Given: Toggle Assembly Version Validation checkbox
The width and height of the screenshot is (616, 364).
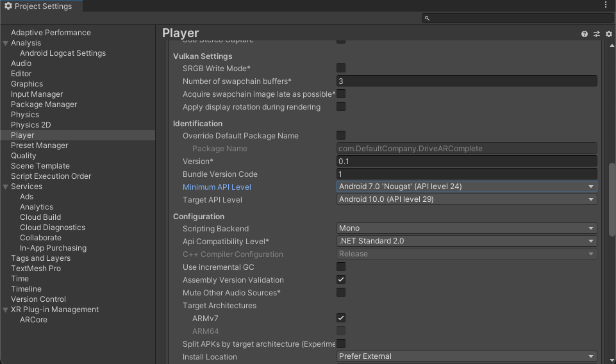Looking at the screenshot, I should pos(341,279).
